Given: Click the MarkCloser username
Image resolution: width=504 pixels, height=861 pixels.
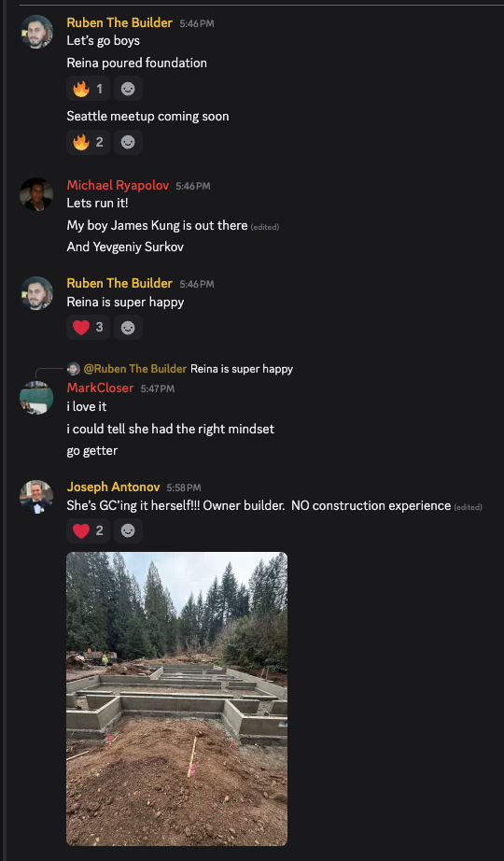Looking at the screenshot, I should tap(101, 388).
